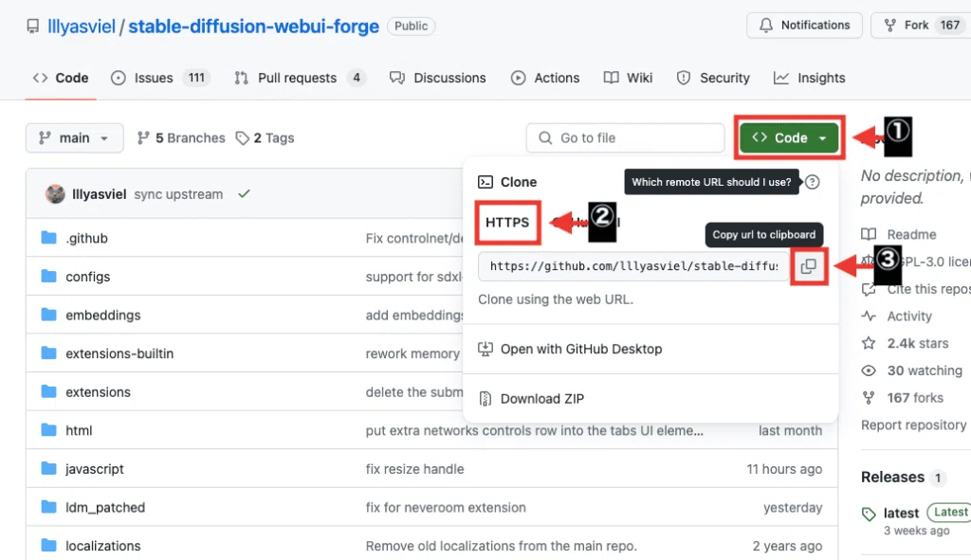
Task: Click the clone URL text field
Action: click(633, 266)
